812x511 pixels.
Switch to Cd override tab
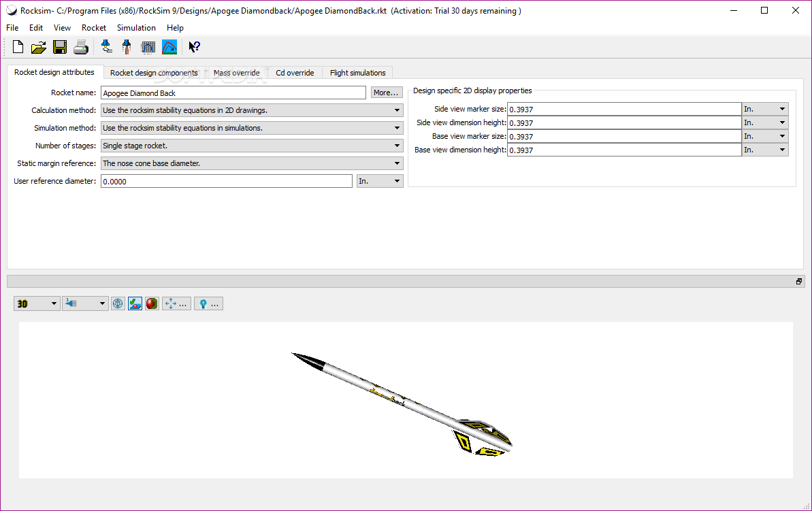pos(295,73)
